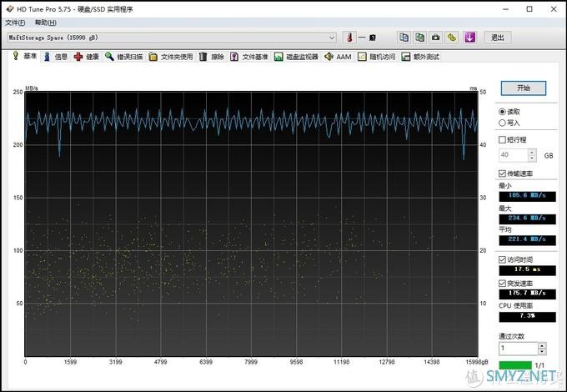Click the copy screenshot to clipboard icon
Image resolution: width=567 pixels, height=392 pixels.
pyautogui.click(x=419, y=38)
